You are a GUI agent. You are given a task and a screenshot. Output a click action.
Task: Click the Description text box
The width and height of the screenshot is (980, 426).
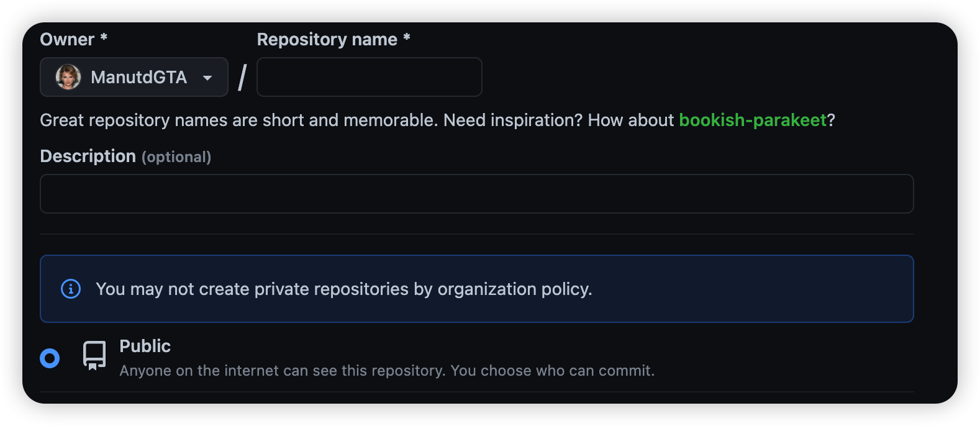(x=476, y=194)
